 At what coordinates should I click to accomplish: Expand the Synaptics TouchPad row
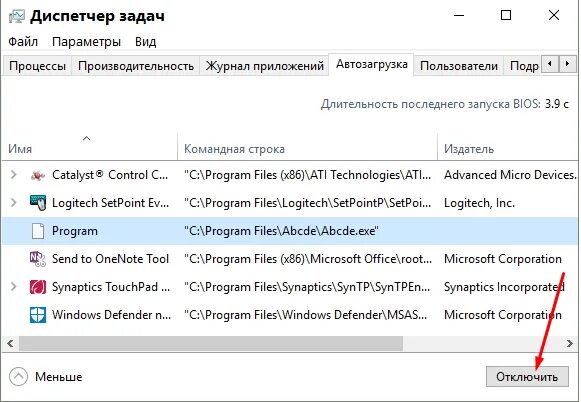[13, 286]
